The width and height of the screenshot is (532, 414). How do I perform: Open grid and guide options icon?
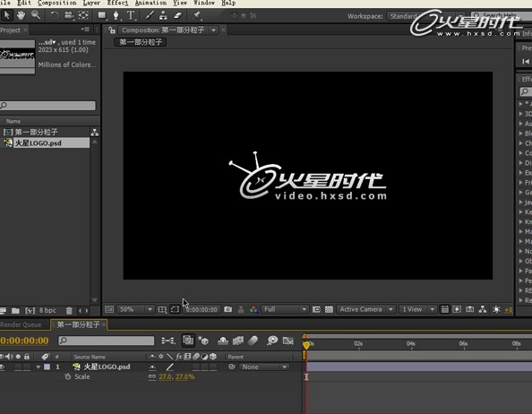162,309
